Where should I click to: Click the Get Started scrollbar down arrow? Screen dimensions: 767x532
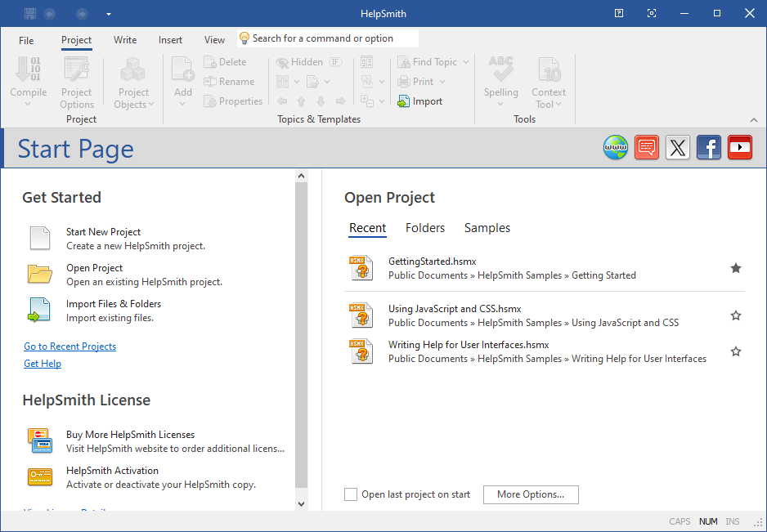[x=301, y=503]
